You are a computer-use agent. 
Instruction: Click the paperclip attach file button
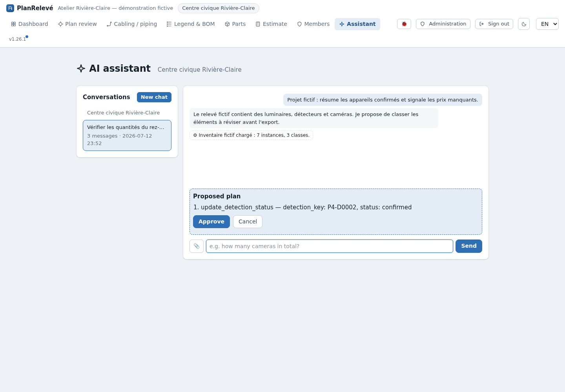point(197,246)
